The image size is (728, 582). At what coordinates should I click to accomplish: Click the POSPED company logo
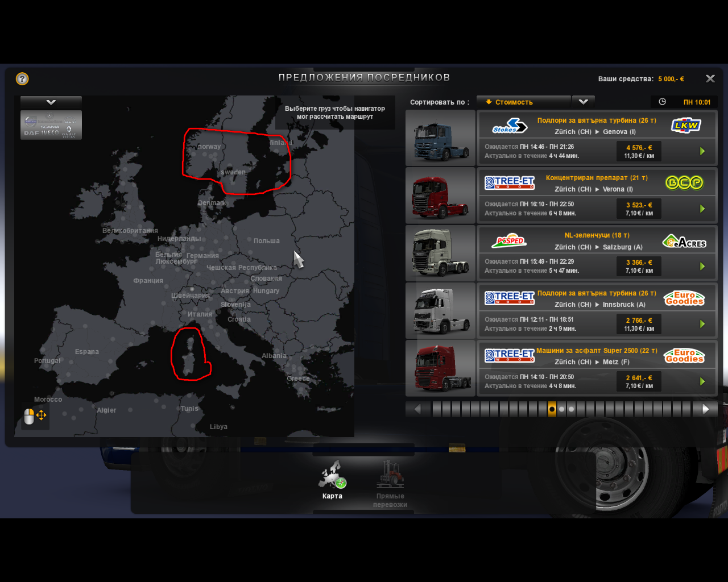coord(510,240)
